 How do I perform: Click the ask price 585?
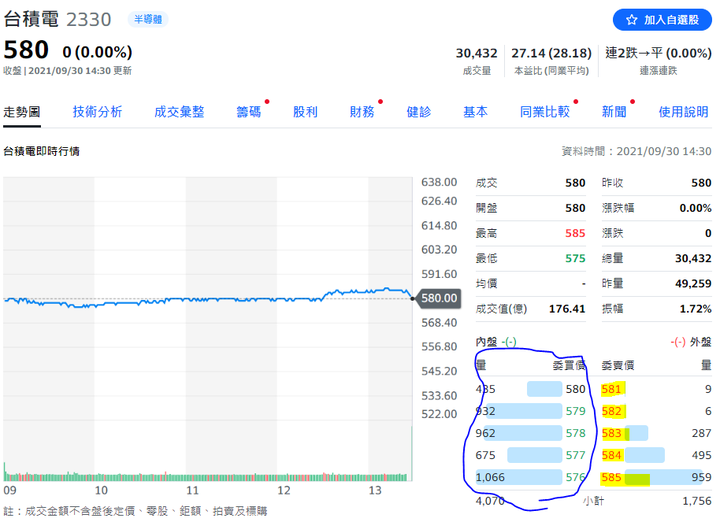tap(611, 477)
